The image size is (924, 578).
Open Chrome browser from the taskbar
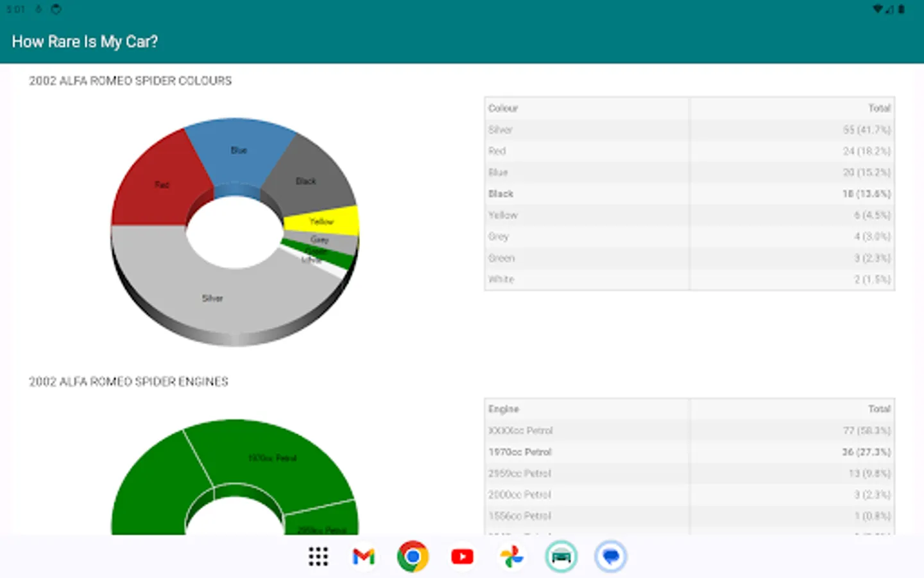tap(413, 556)
